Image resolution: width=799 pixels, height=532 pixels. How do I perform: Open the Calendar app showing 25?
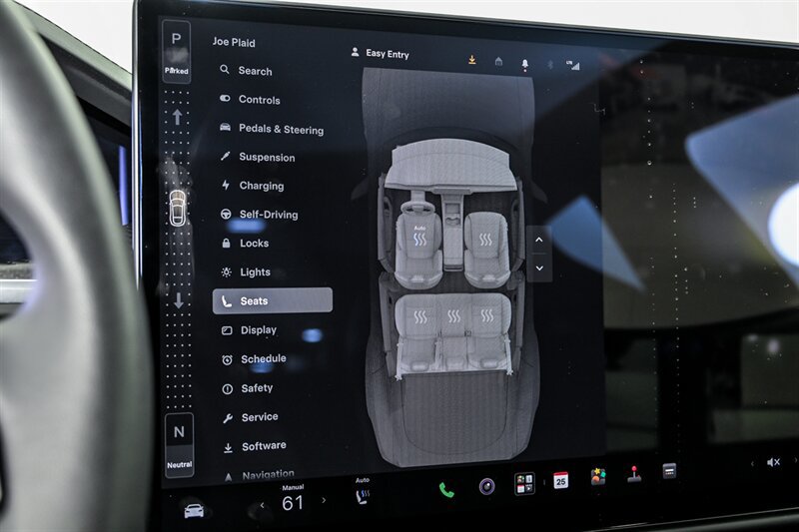point(561,480)
